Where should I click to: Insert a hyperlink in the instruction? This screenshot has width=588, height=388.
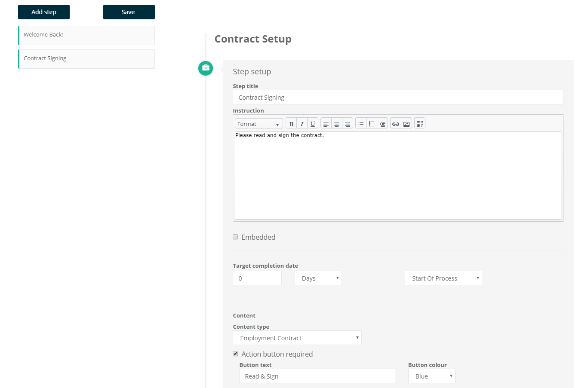396,124
